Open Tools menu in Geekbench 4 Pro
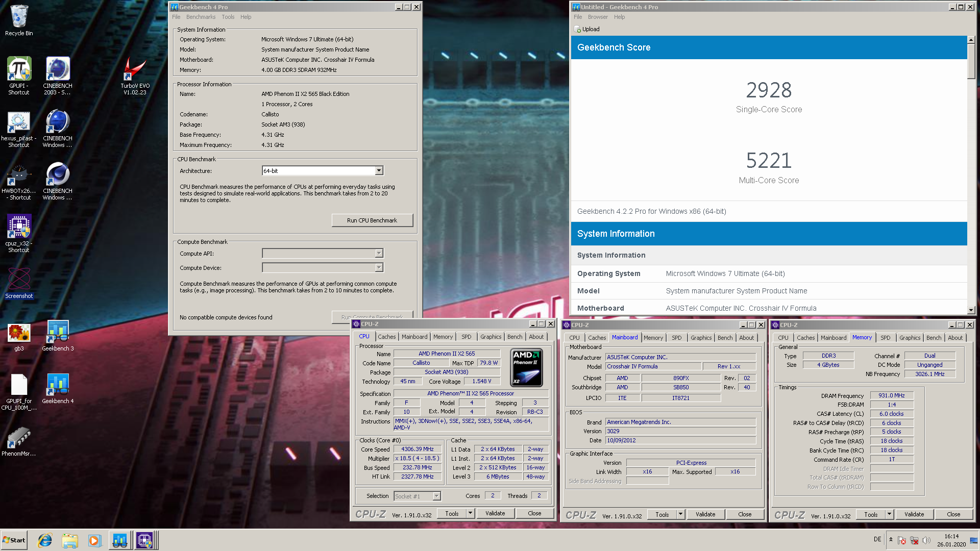The height and width of the screenshot is (551, 980). click(x=228, y=17)
